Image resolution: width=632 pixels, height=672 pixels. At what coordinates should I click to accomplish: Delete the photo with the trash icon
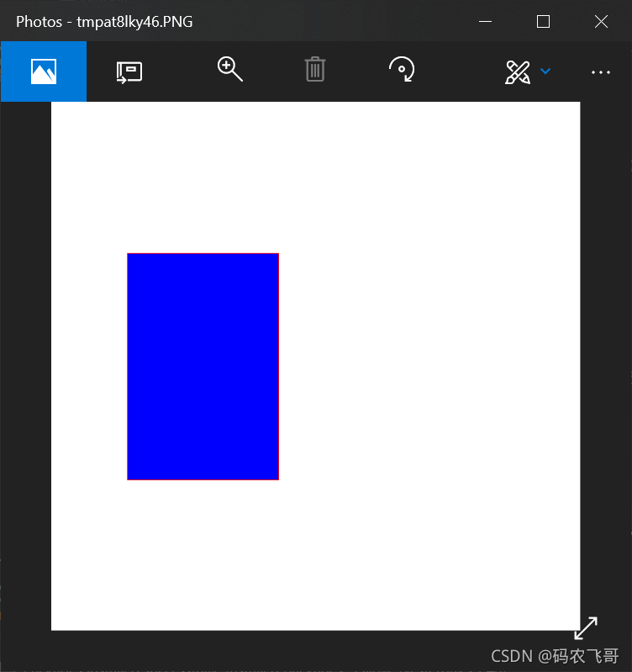315,69
